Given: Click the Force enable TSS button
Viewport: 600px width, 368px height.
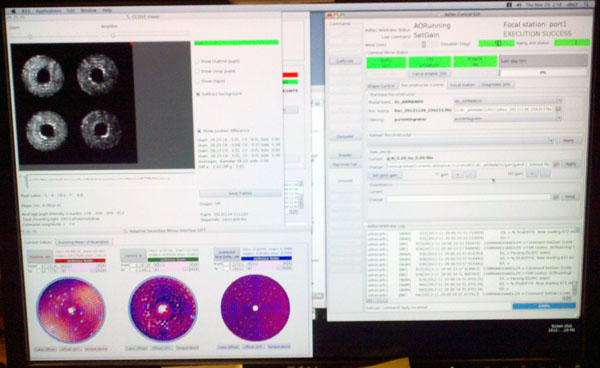Looking at the screenshot, I should (429, 73).
